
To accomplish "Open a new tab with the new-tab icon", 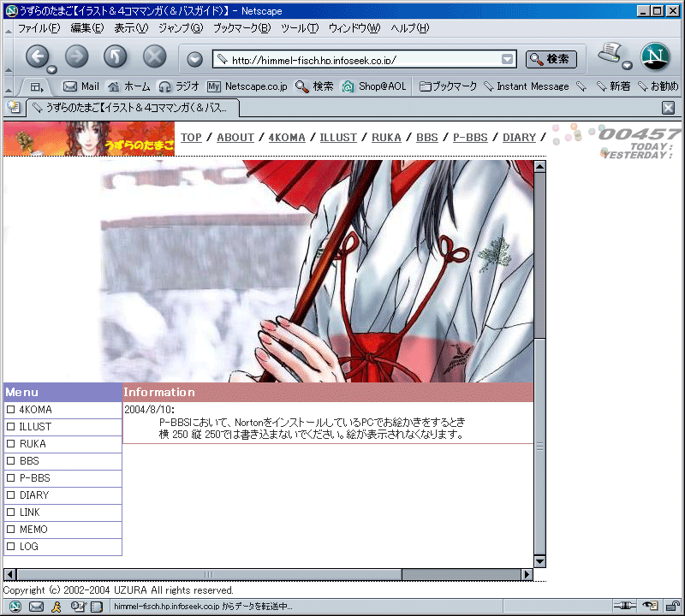I will (14, 107).
